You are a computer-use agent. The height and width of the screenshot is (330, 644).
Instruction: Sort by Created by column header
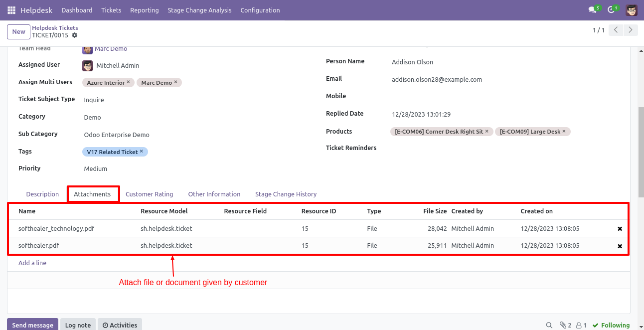click(x=467, y=211)
